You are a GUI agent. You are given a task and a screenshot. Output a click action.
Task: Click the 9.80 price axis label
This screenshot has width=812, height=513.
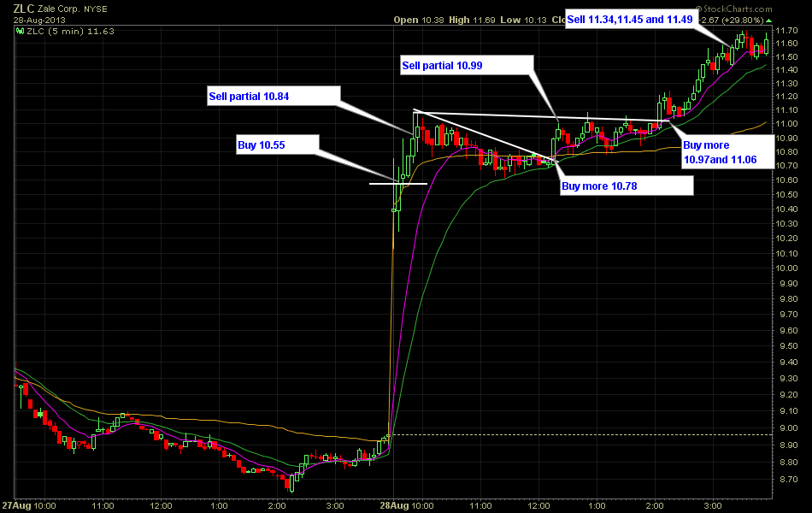[x=789, y=299]
